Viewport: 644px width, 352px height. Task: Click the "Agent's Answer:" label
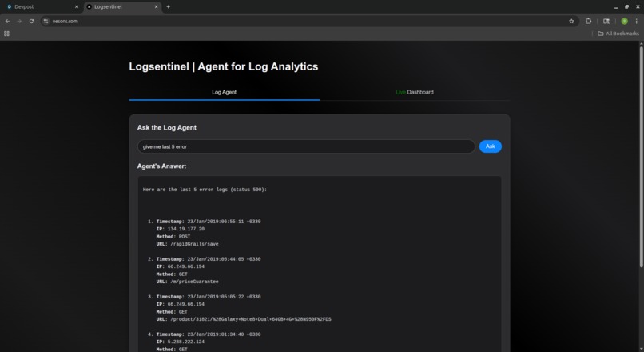click(162, 166)
